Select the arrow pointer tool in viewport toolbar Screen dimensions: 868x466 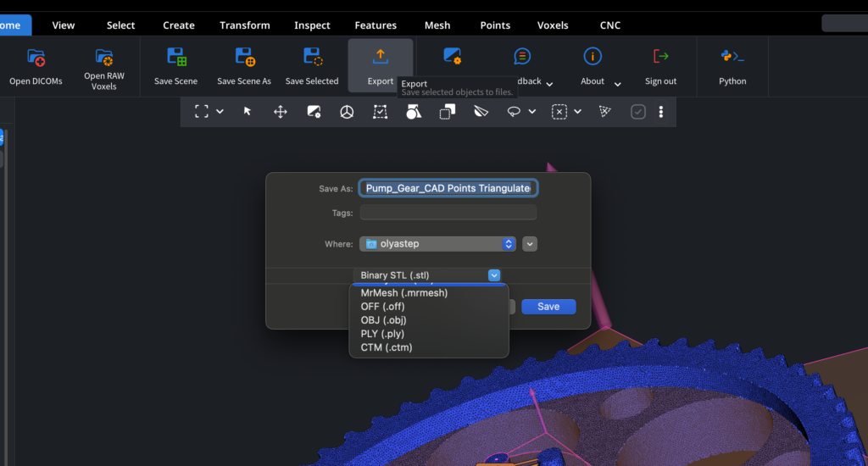coord(248,111)
